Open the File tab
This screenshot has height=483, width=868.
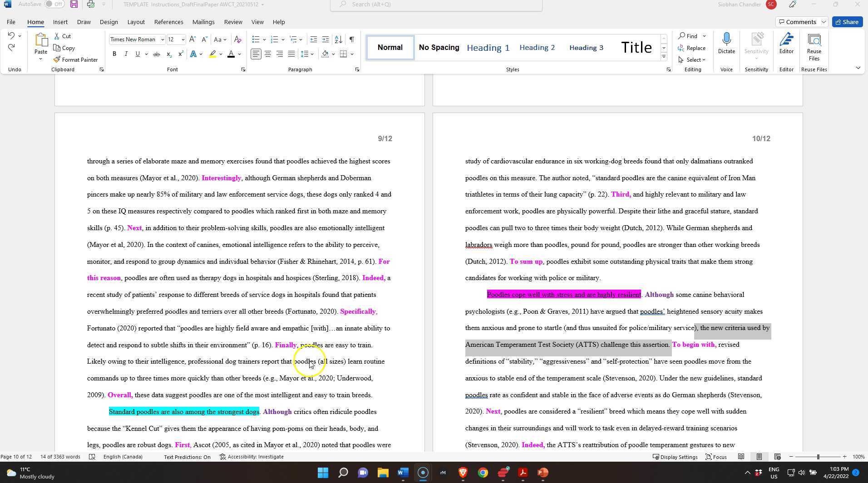[x=11, y=22]
